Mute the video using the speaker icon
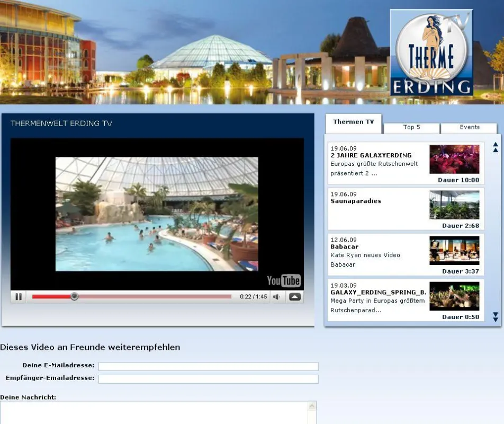This screenshot has height=424, width=504. (276, 297)
